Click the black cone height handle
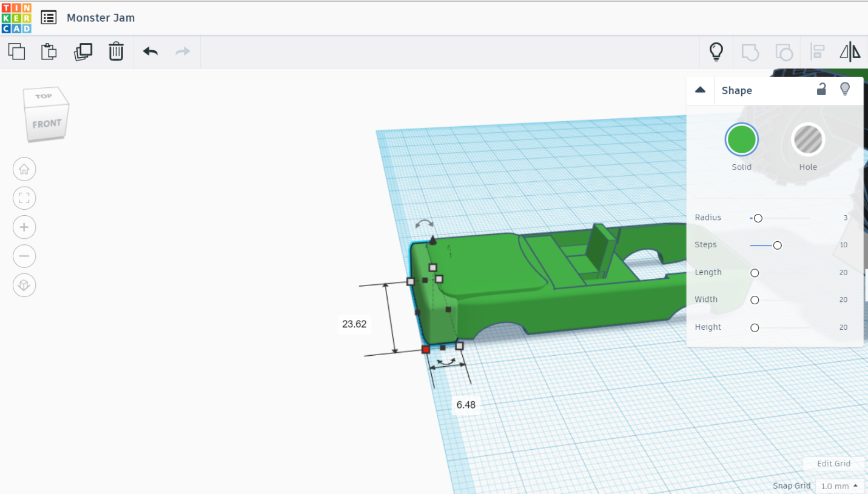The width and height of the screenshot is (868, 494). click(432, 240)
